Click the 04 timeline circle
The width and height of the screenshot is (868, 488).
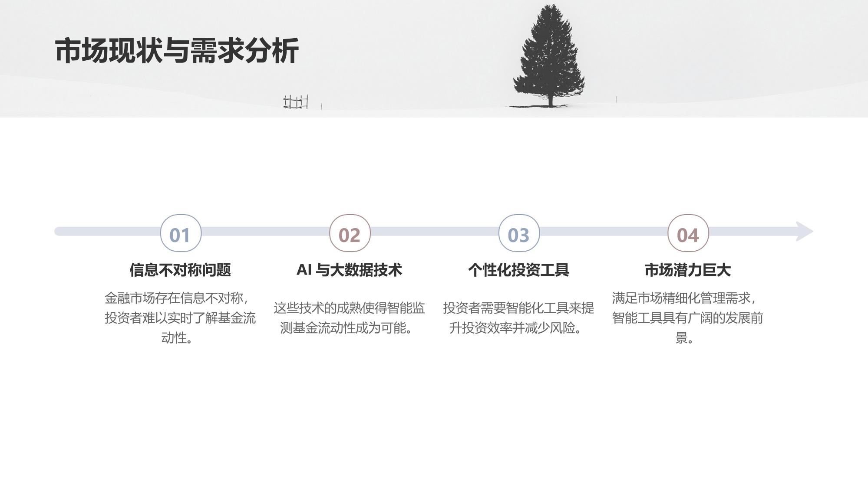click(688, 233)
